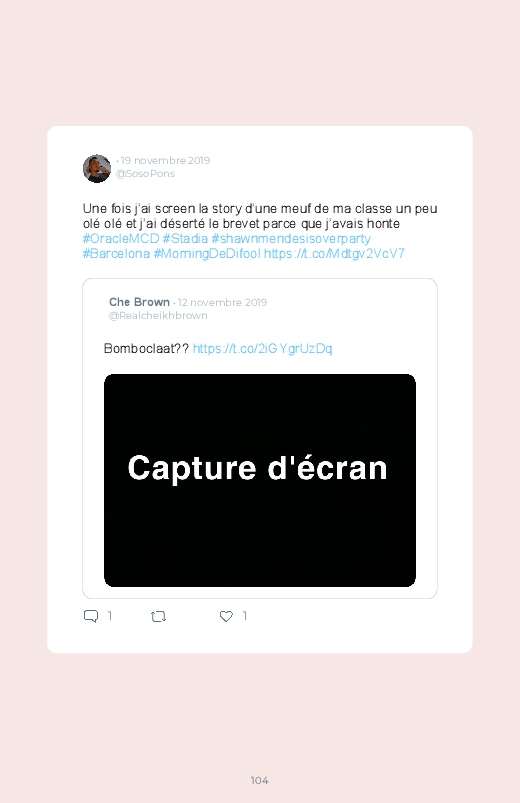520x803 pixels.
Task: Open the #MorningDeDifool hashtag
Action: (x=207, y=253)
